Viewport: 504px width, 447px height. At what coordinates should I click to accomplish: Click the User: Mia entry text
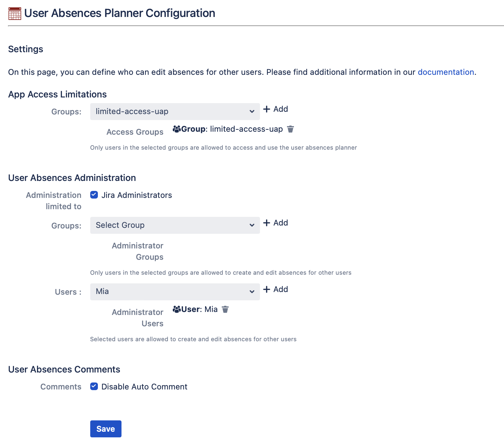pos(199,309)
